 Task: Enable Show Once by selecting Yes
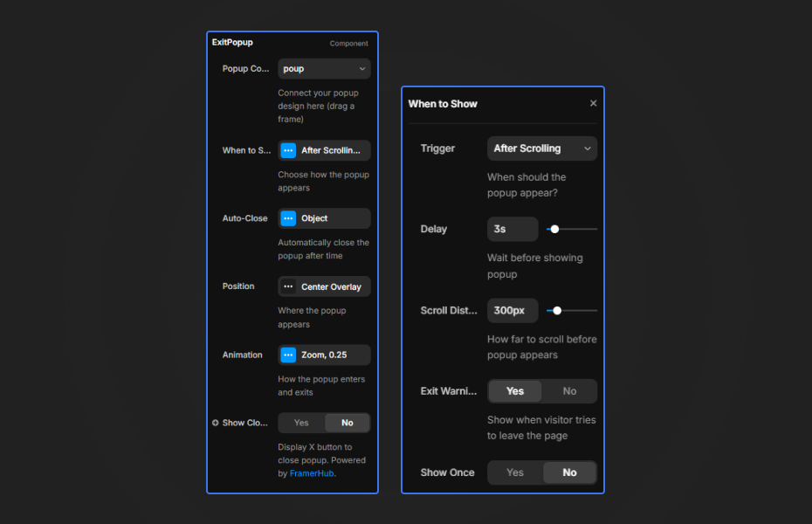(x=515, y=472)
